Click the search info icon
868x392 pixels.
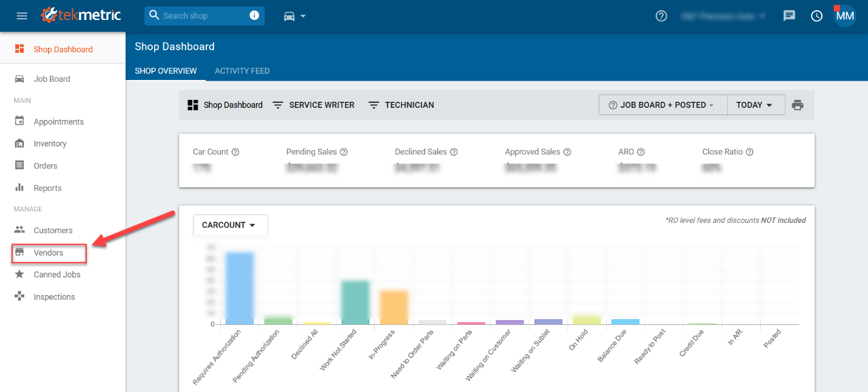coord(254,16)
